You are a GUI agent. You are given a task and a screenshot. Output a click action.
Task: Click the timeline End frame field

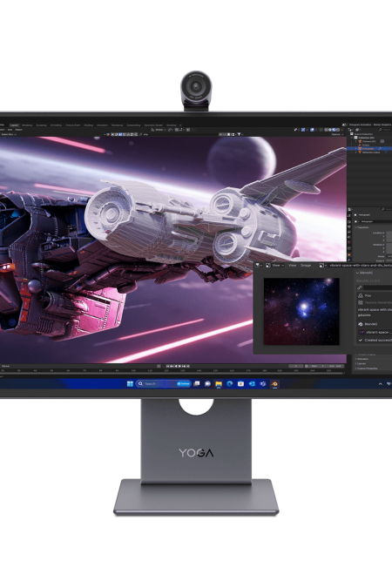tap(335, 366)
